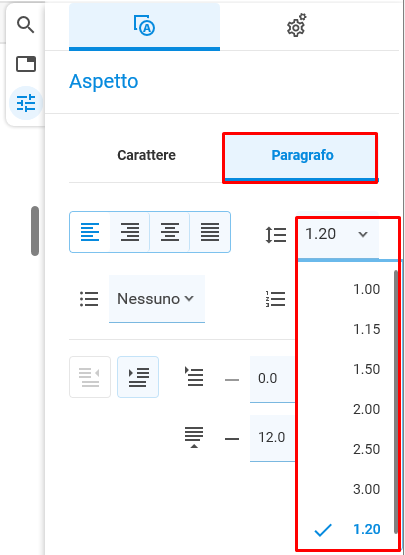
Task: Click the decrease indent button
Action: tap(90, 377)
